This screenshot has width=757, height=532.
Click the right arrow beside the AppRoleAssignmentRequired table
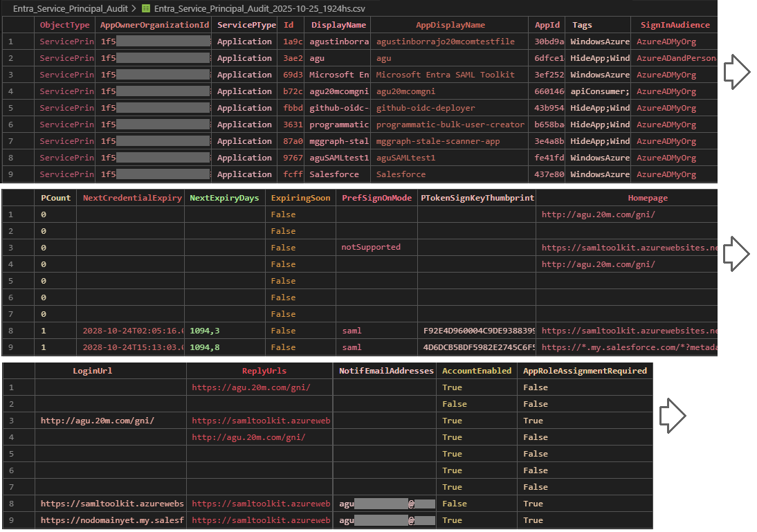672,415
